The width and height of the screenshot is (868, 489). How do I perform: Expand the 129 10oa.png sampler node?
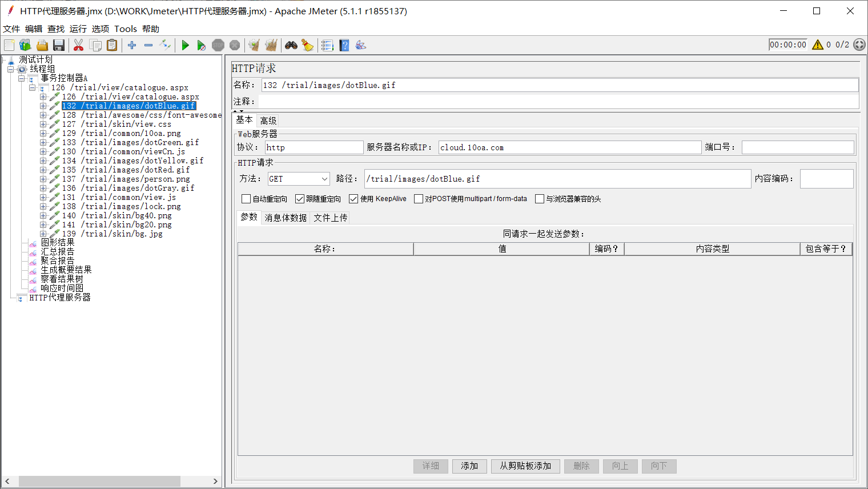(x=43, y=133)
